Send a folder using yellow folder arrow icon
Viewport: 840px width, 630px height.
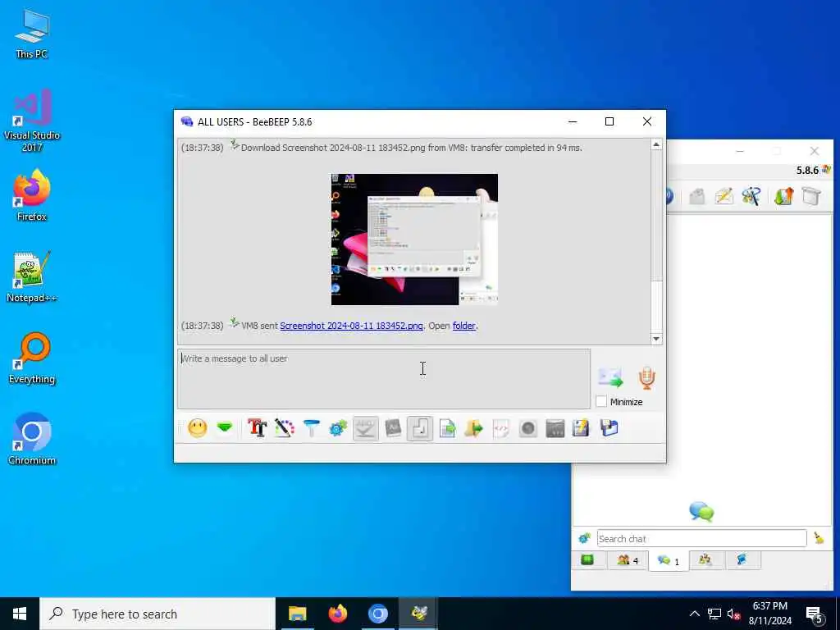click(x=474, y=428)
